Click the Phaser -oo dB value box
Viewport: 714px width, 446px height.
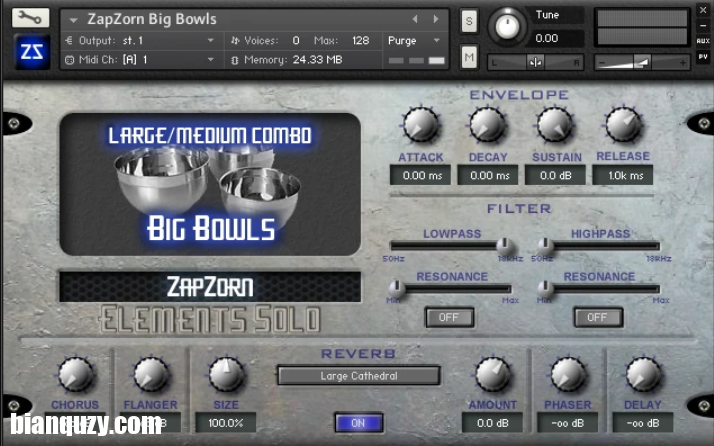[567, 423]
